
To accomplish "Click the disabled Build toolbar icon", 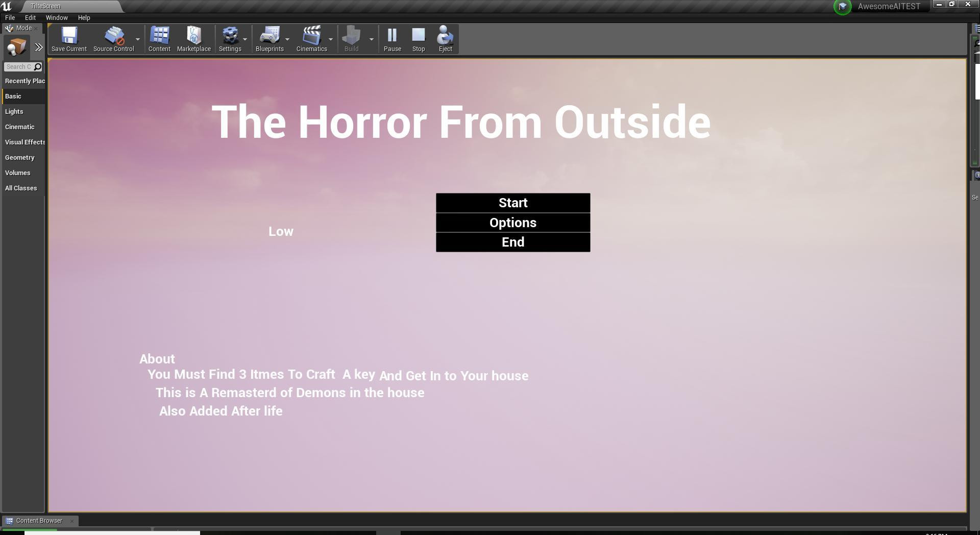I will [x=351, y=39].
